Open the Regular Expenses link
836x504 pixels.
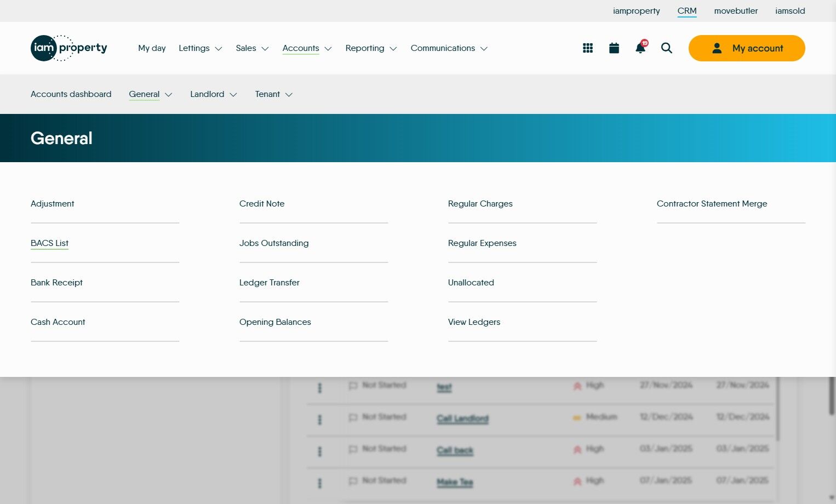[482, 243]
